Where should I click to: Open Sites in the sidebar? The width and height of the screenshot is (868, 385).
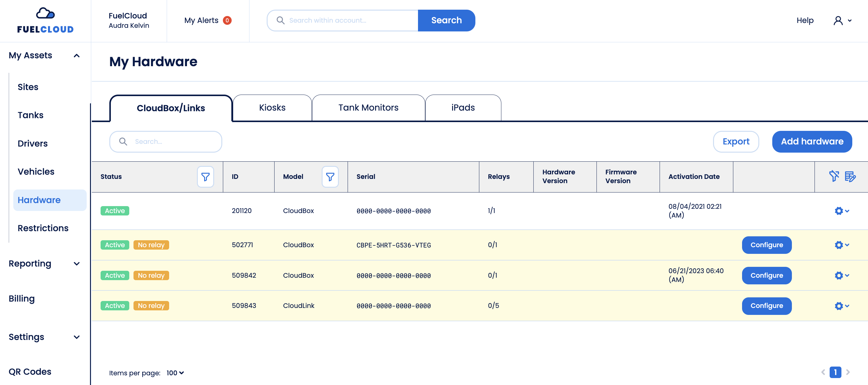click(28, 87)
